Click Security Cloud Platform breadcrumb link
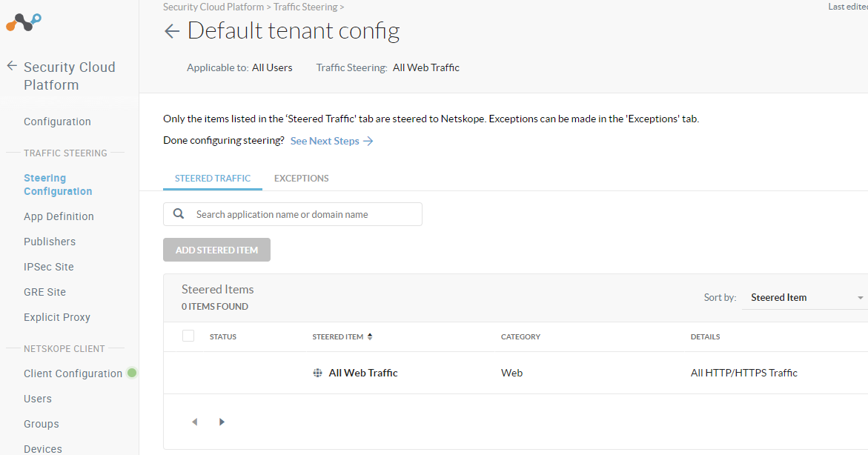 [x=213, y=7]
